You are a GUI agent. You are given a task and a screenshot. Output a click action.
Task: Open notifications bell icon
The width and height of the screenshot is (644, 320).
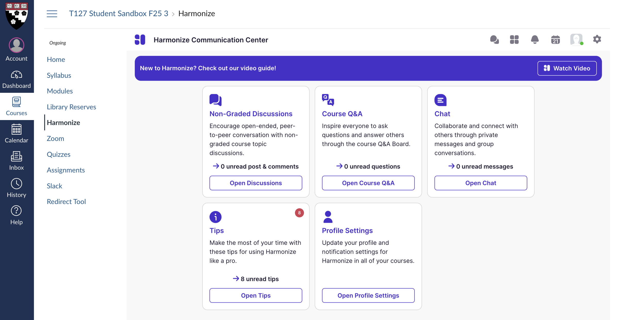[x=535, y=40]
